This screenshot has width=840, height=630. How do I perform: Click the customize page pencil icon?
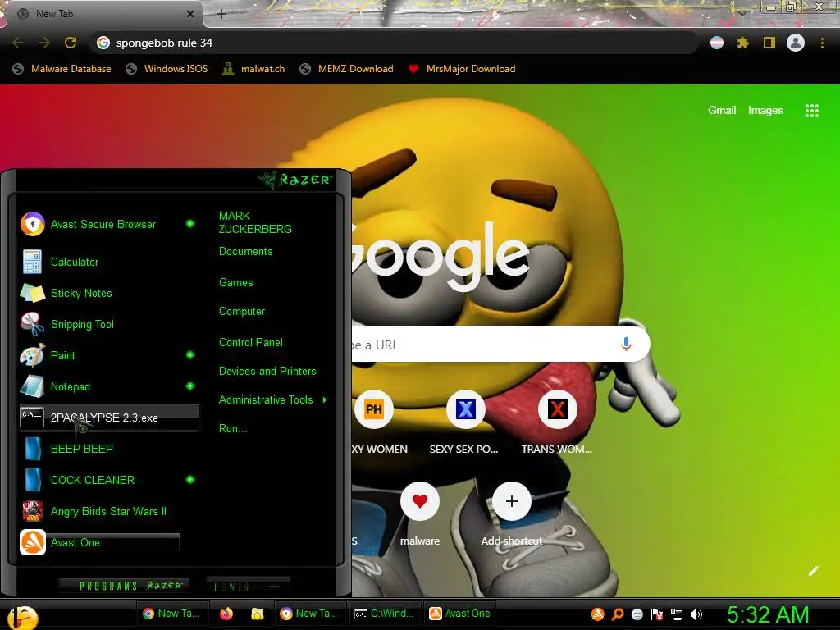(814, 571)
